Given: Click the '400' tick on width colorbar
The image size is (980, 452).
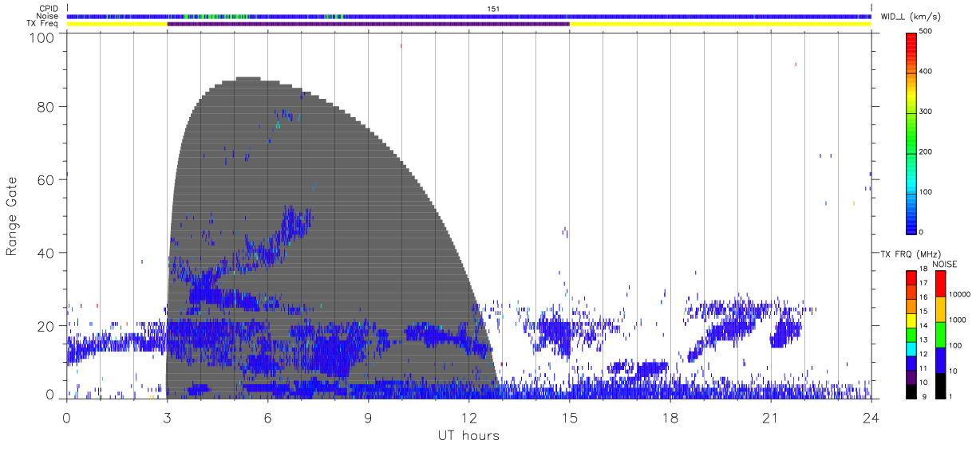Looking at the screenshot, I should 926,72.
